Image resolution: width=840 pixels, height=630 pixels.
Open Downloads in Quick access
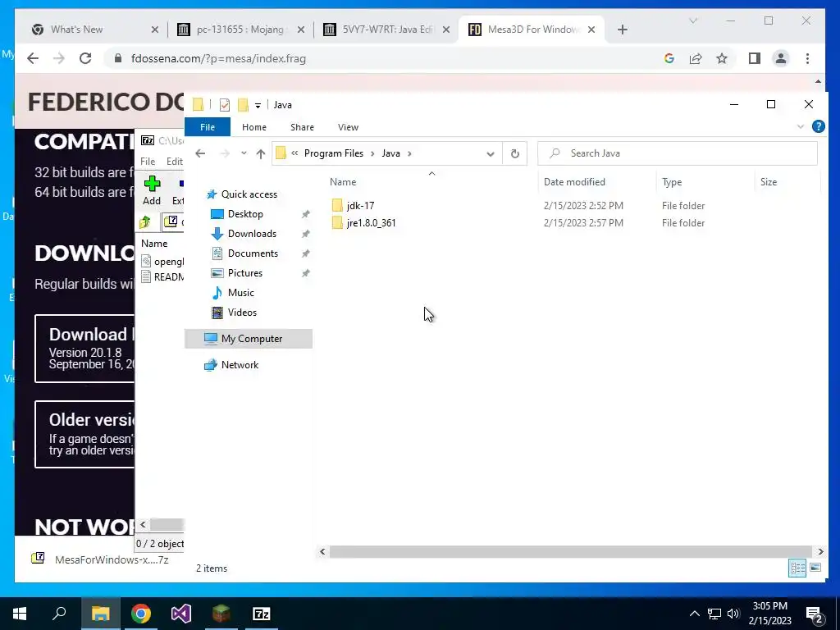pyautogui.click(x=252, y=234)
